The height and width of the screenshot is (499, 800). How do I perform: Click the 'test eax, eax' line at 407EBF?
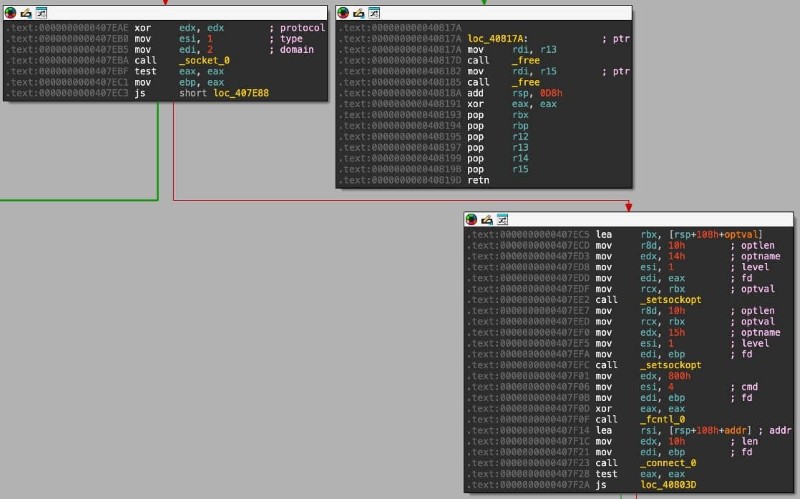[x=166, y=71]
